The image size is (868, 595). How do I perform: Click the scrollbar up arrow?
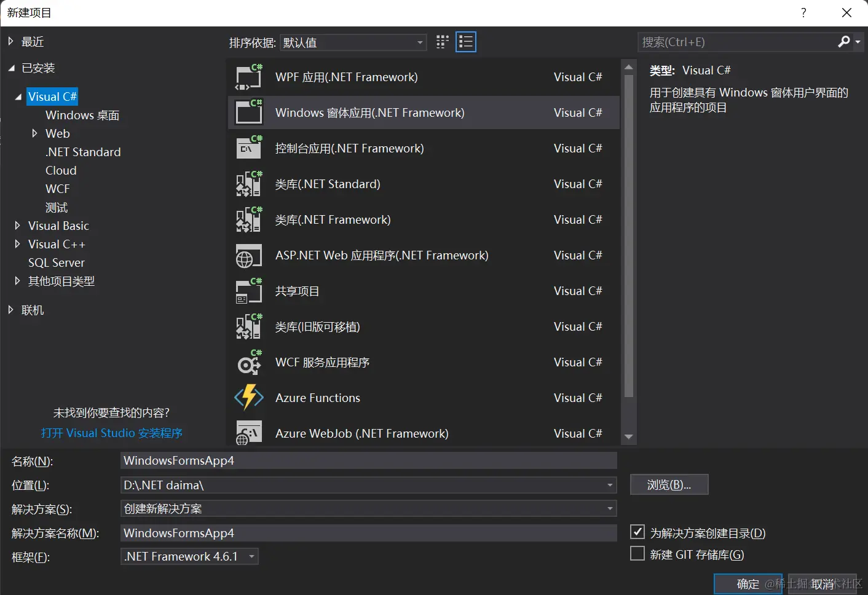[628, 67]
